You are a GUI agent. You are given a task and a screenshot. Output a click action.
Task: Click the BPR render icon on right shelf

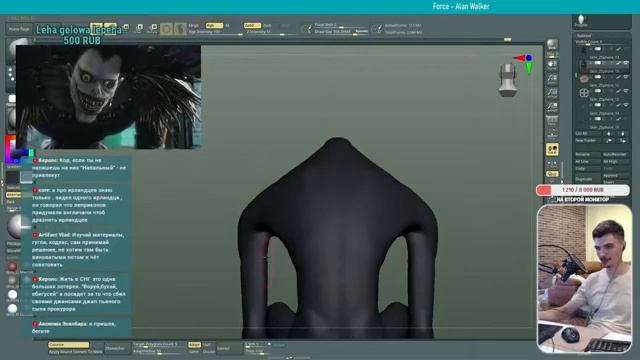point(552,45)
